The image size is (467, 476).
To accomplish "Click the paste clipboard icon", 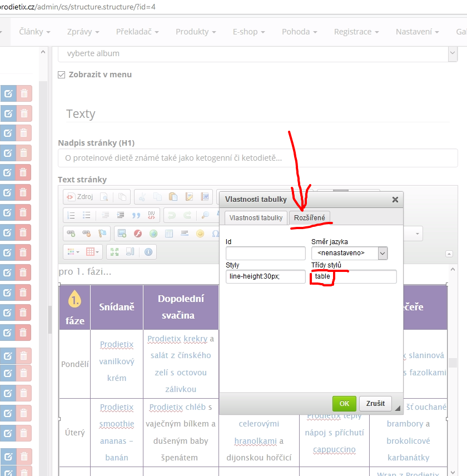I will [173, 197].
